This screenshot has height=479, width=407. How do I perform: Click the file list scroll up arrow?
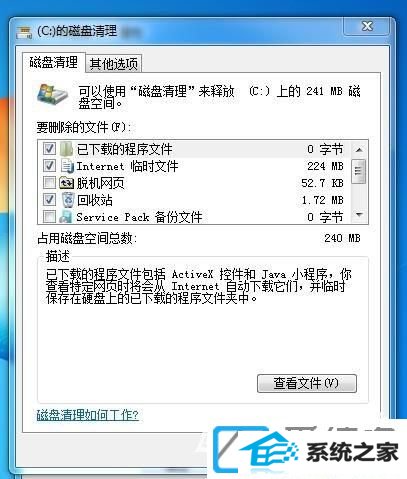pyautogui.click(x=359, y=150)
